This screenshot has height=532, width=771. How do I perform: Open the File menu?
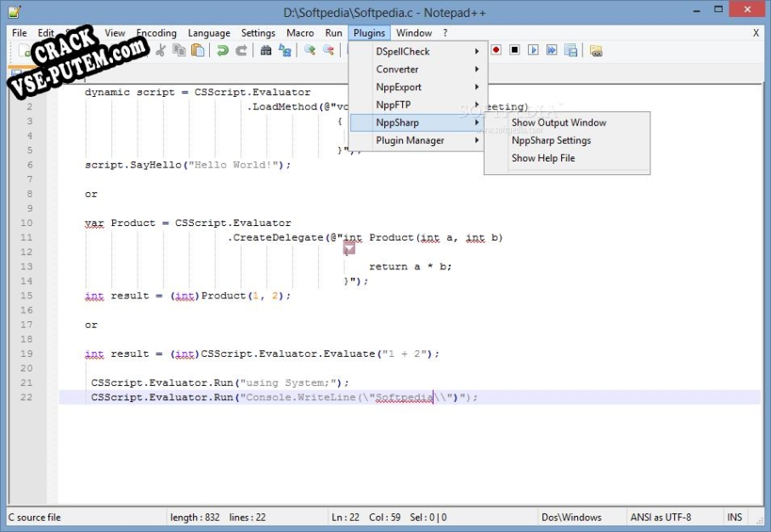(20, 33)
